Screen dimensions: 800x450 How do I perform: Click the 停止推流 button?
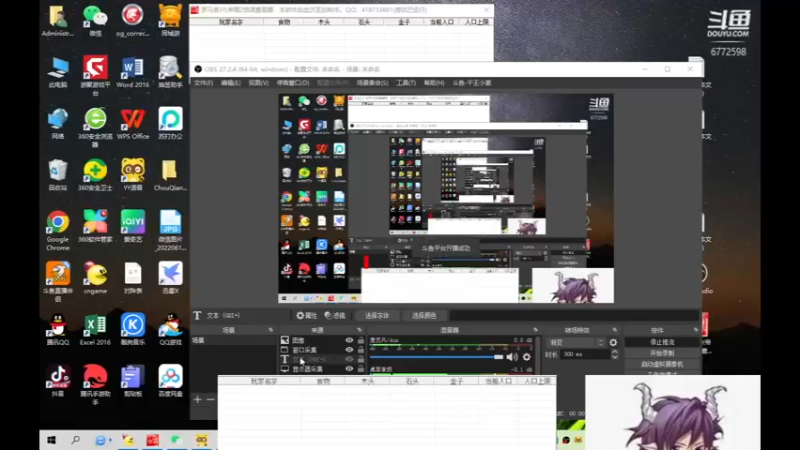point(662,342)
